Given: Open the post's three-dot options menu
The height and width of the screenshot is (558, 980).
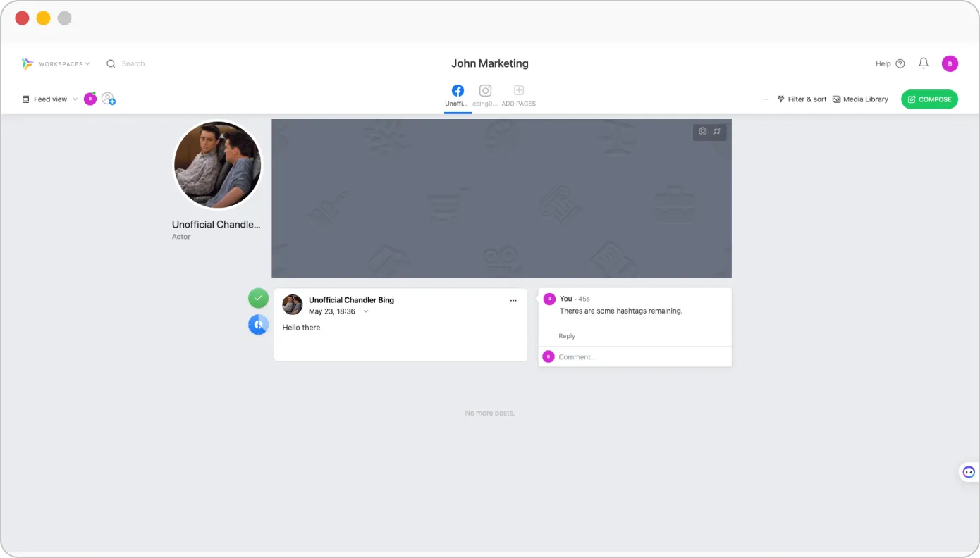Looking at the screenshot, I should click(x=513, y=301).
